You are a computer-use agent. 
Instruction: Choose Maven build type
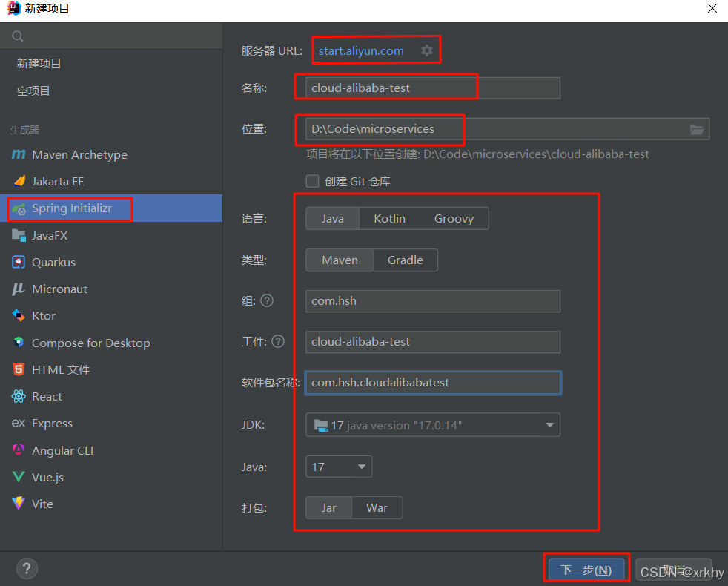tap(340, 260)
